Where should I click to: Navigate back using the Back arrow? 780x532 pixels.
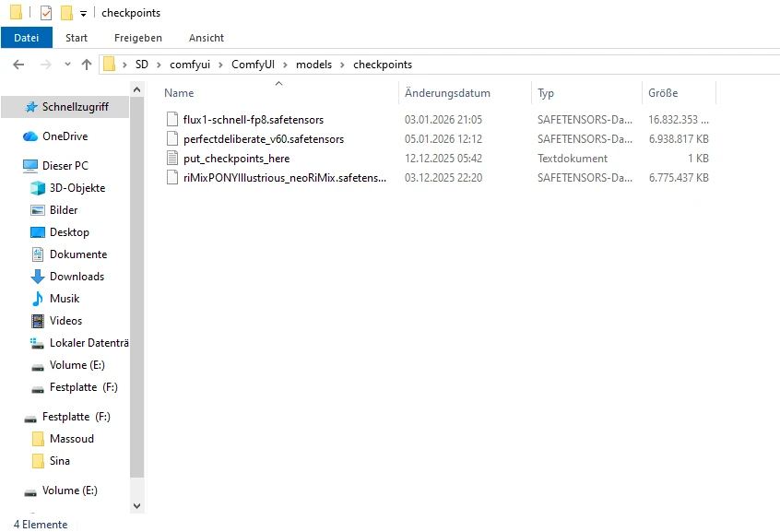pyautogui.click(x=18, y=65)
